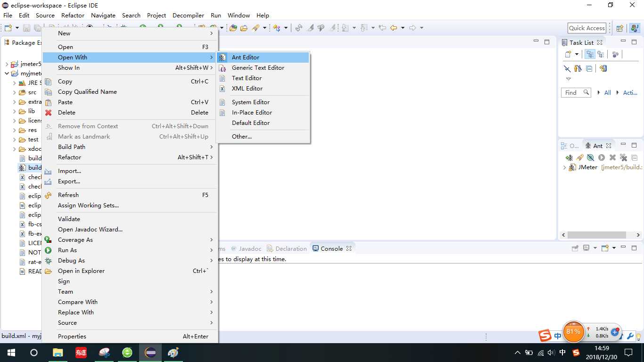Click Collapse All icon in Task List

click(x=589, y=69)
